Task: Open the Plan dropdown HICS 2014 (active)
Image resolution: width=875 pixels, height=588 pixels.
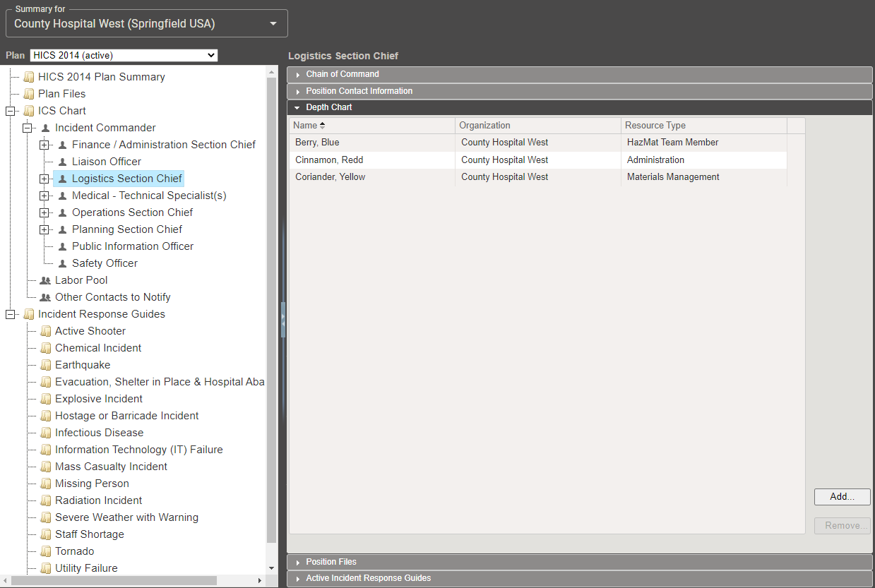Action: [x=124, y=56]
